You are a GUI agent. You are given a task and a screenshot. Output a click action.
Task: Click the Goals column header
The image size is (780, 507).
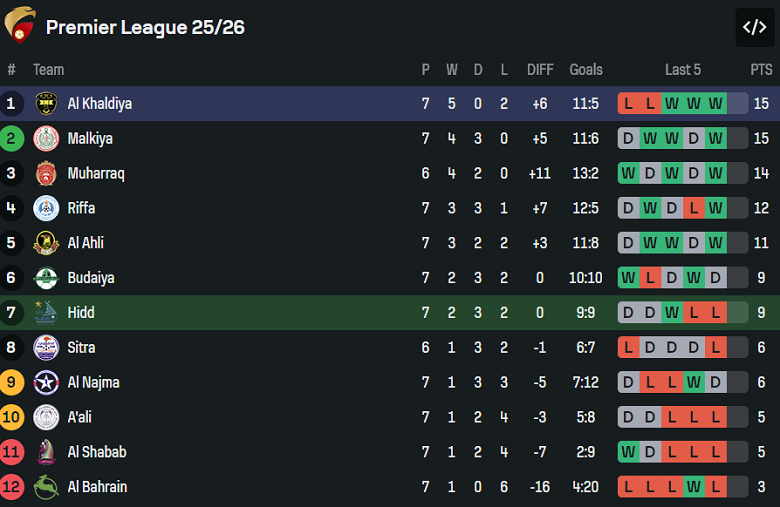click(586, 70)
